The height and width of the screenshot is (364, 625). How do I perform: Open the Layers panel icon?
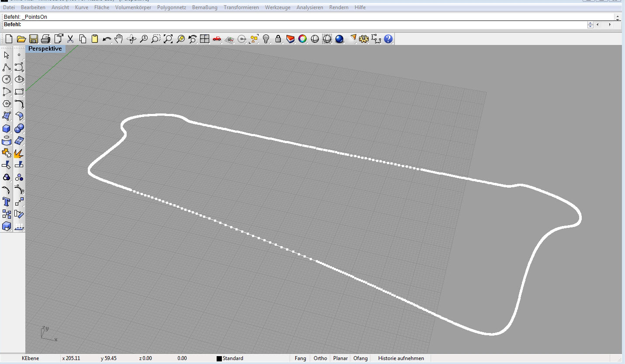[290, 39]
